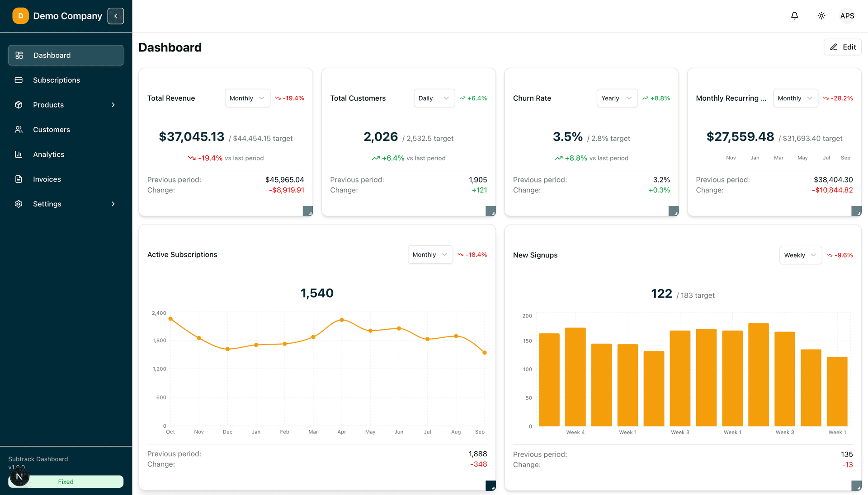The height and width of the screenshot is (495, 868).
Task: Open the Daily dropdown on Total Customers
Action: [434, 98]
